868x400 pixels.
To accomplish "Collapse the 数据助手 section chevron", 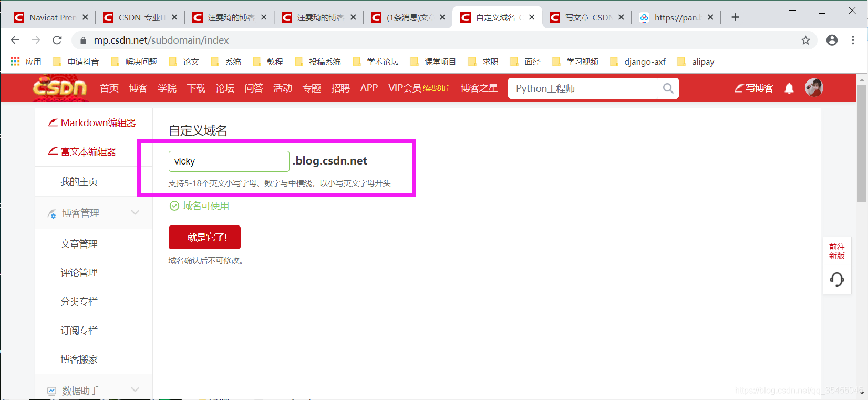I will click(x=135, y=390).
